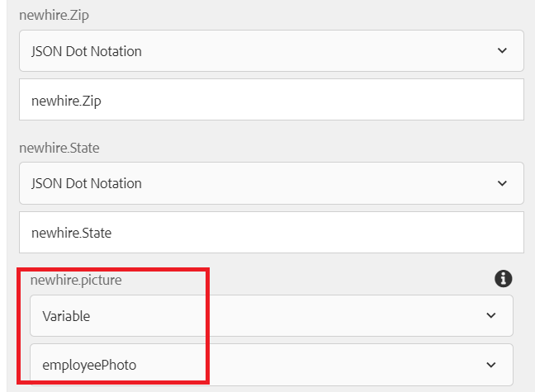Click the chevron arrow on the Variable selector
Viewport: 535px width, 392px height.
click(491, 315)
